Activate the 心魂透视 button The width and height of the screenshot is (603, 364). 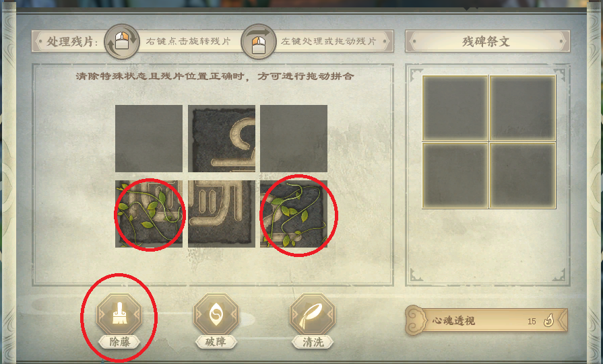(486, 320)
